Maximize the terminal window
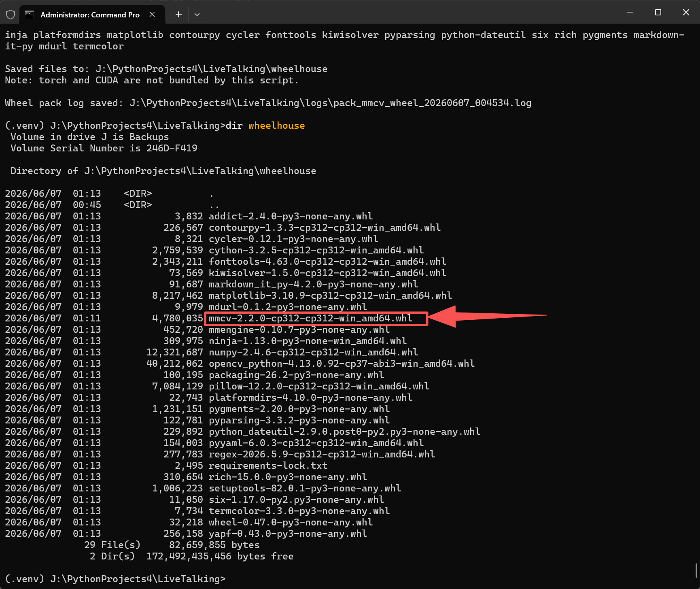This screenshot has height=589, width=700. [658, 13]
